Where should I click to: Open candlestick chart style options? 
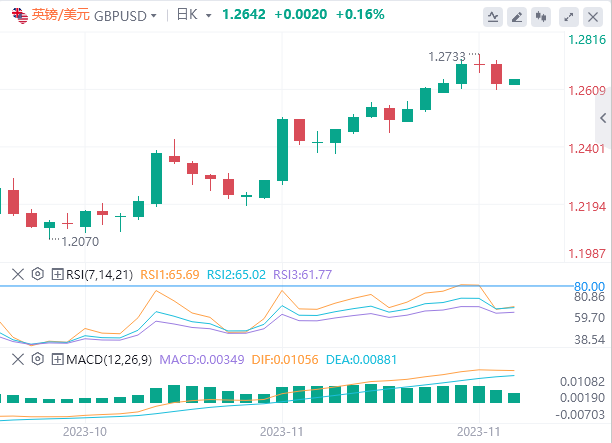tap(542, 16)
